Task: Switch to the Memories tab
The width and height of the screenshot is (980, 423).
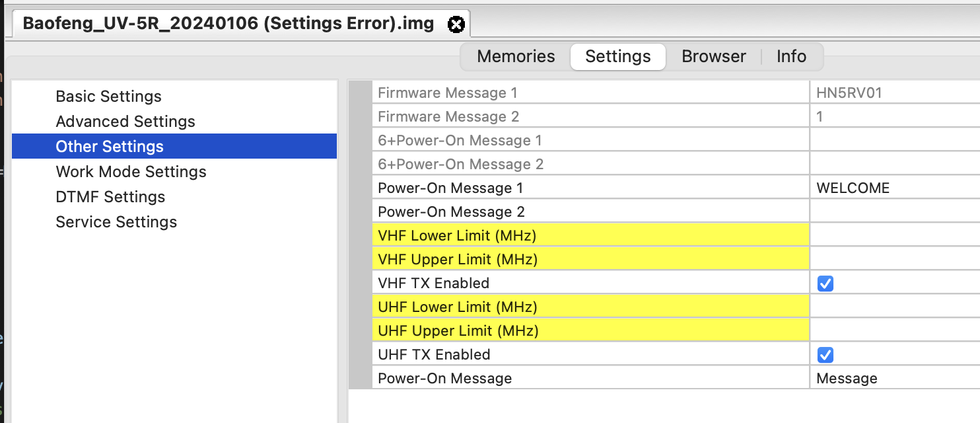Action: pyautogui.click(x=516, y=56)
